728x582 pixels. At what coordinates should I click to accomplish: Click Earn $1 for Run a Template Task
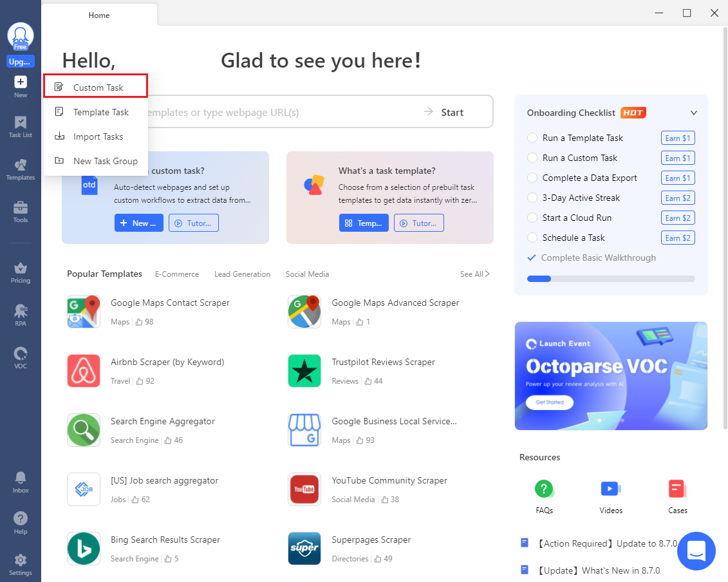click(x=678, y=138)
